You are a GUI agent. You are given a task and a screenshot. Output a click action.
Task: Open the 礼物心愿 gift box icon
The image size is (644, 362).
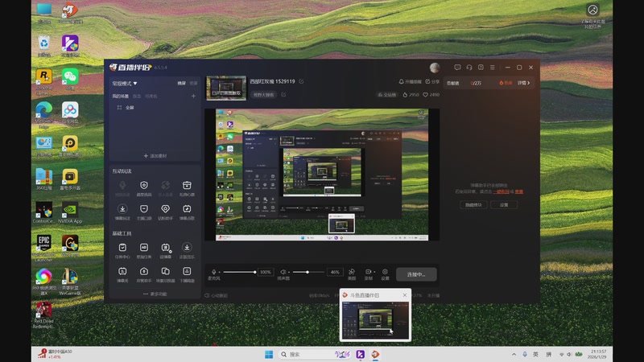pos(187,186)
